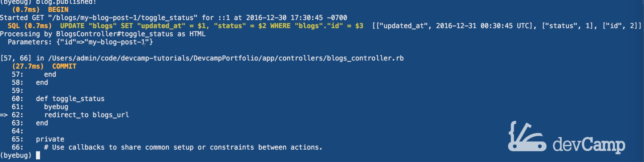
Task: Click the orange COMMIT text
Action: (64, 67)
